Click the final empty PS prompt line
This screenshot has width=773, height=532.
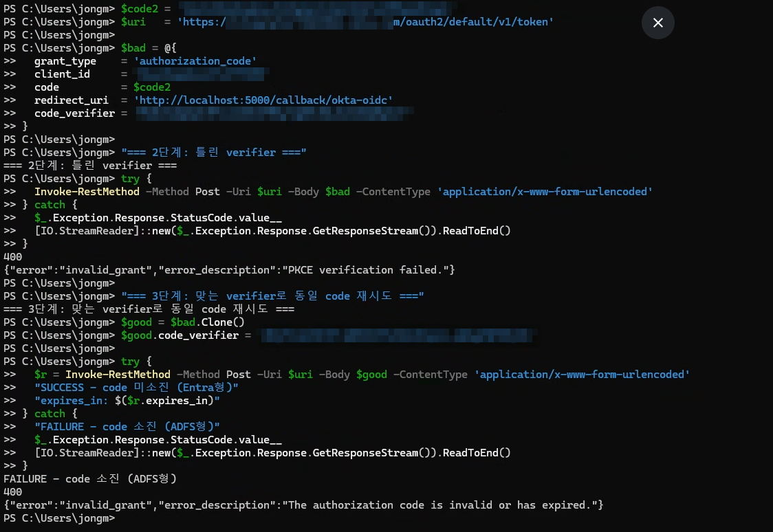pos(59,518)
